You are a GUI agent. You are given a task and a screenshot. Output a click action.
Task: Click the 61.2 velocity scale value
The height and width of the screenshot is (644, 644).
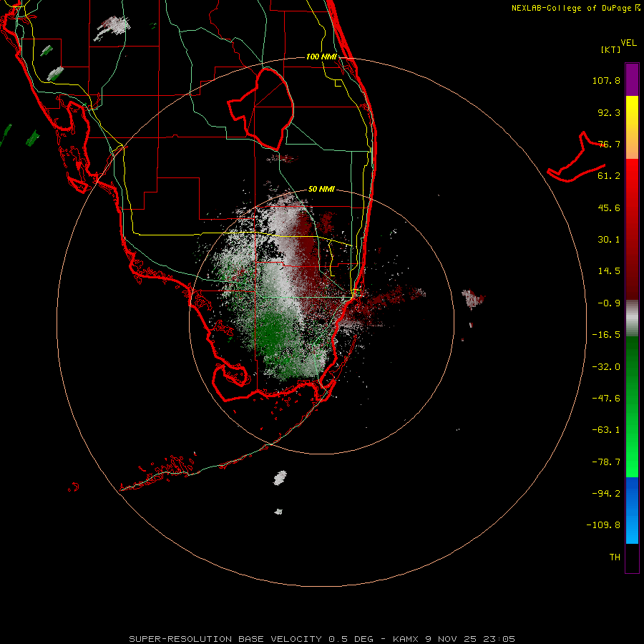[609, 176]
